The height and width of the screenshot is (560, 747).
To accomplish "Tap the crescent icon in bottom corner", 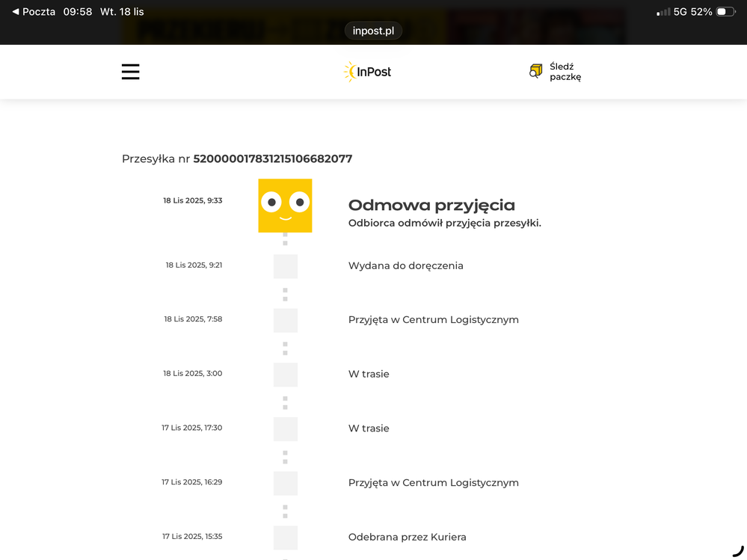I will (737, 552).
